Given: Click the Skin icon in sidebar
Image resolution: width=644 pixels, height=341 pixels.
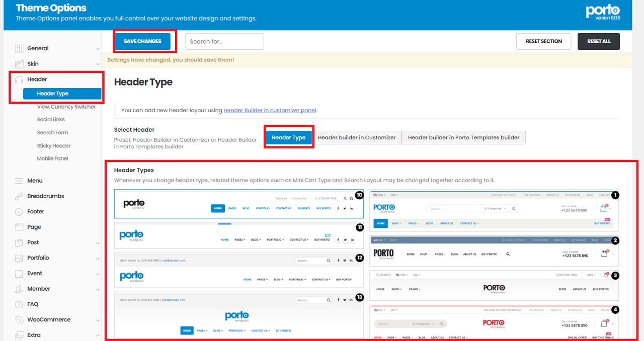Looking at the screenshot, I should tap(19, 64).
